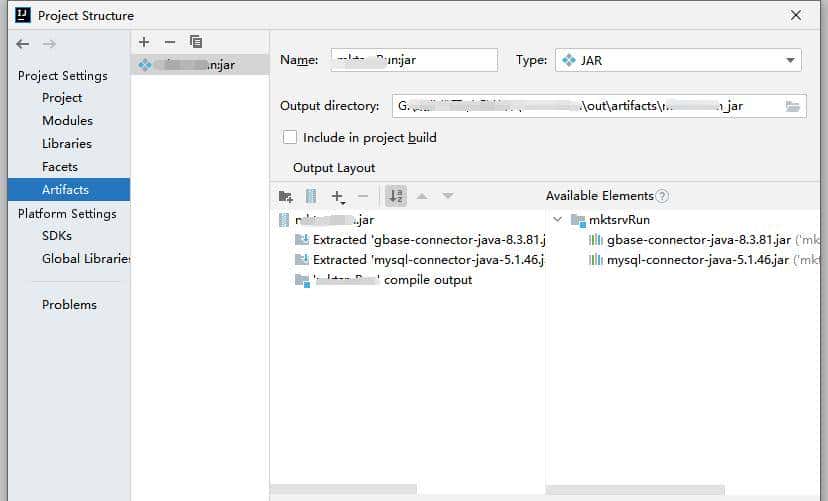Screen dimensions: 828x501
Task: Create directory in output layout
Action: pyautogui.click(x=286, y=196)
